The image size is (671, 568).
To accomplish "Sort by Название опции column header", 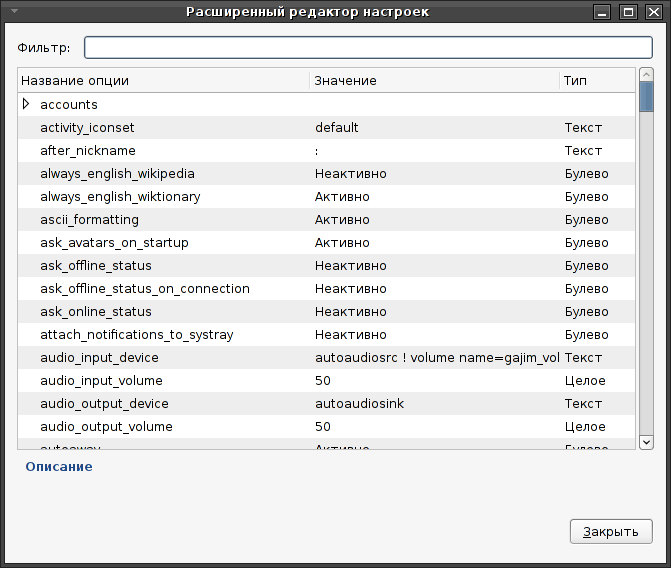I will pos(163,80).
